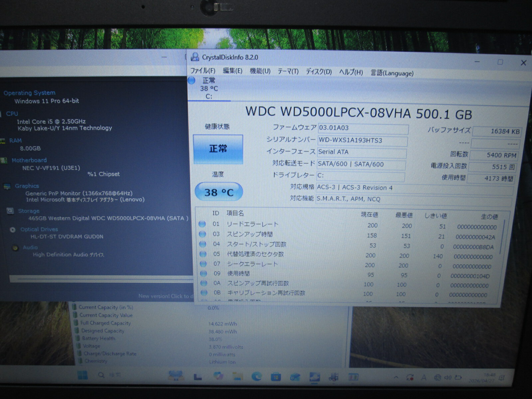Open the 言語(Language) menu

click(392, 73)
